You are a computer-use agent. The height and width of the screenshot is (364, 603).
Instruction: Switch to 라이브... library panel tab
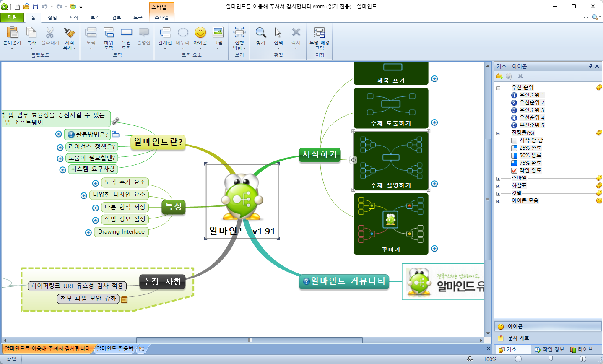click(584, 349)
